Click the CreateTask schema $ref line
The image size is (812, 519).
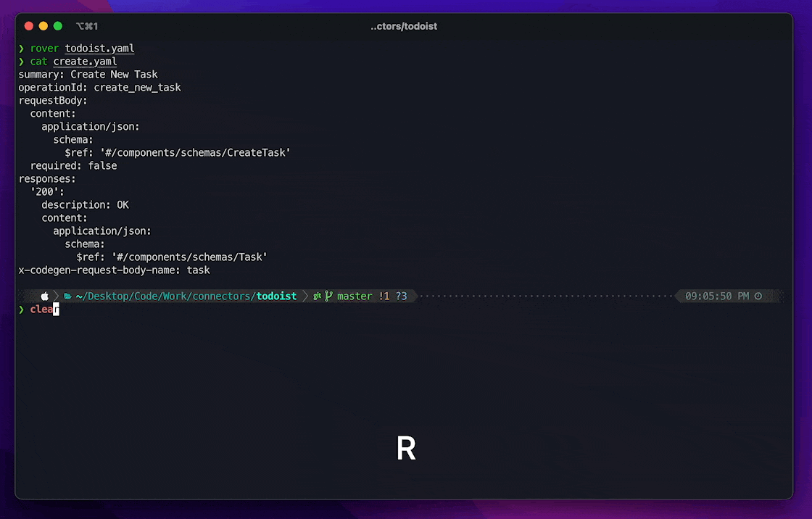point(178,153)
